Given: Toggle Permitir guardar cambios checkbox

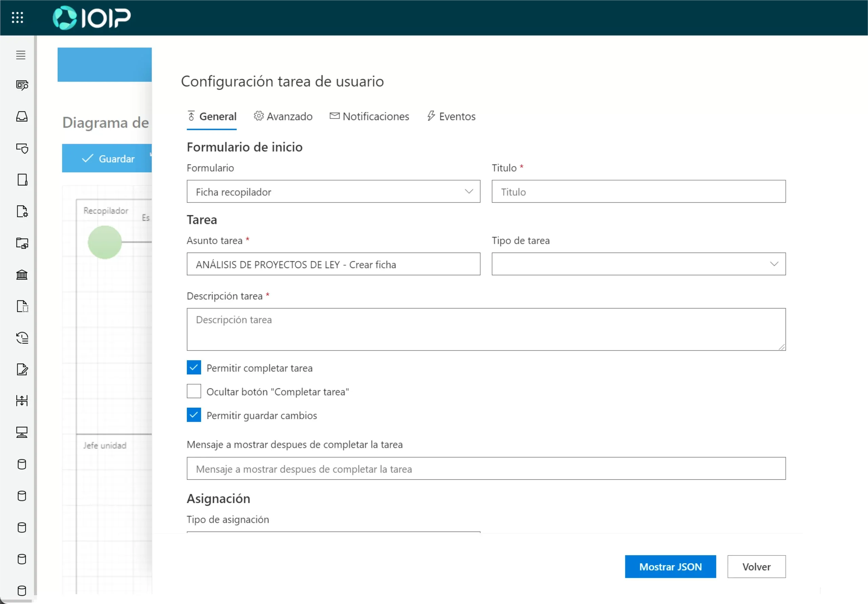Looking at the screenshot, I should (x=194, y=415).
